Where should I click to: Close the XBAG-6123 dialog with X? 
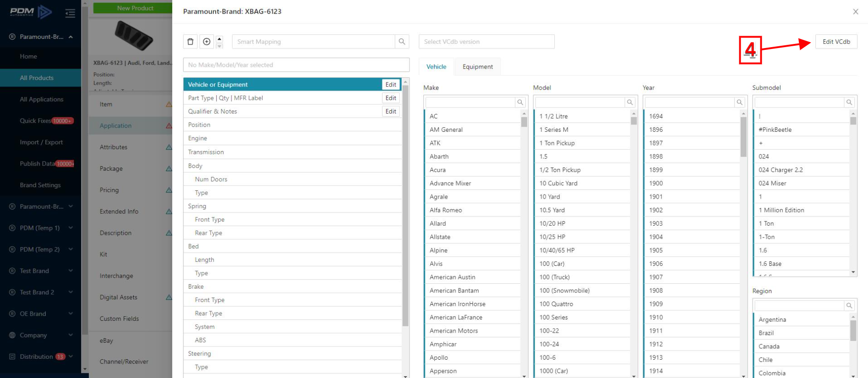[855, 11]
